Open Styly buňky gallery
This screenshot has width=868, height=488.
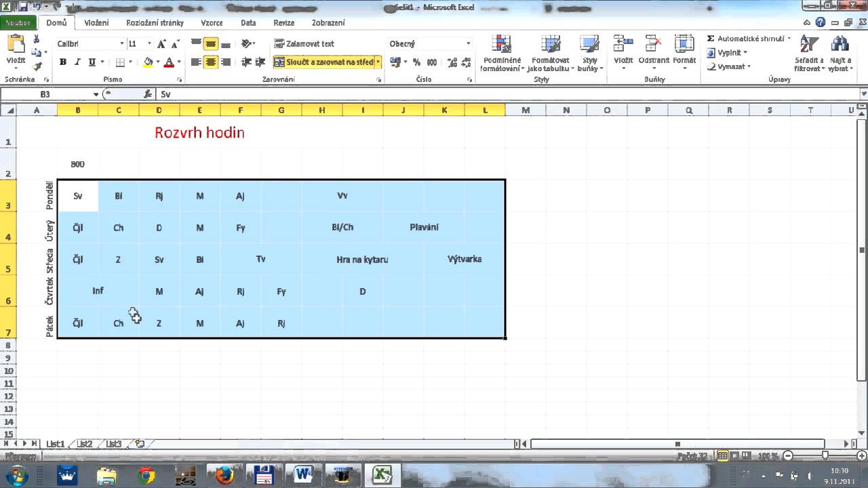click(x=589, y=54)
